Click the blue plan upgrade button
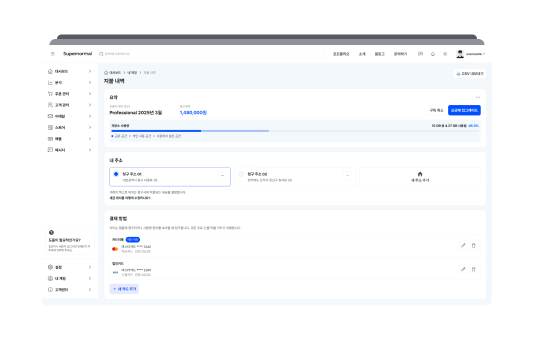The image size is (534, 360). click(x=464, y=110)
